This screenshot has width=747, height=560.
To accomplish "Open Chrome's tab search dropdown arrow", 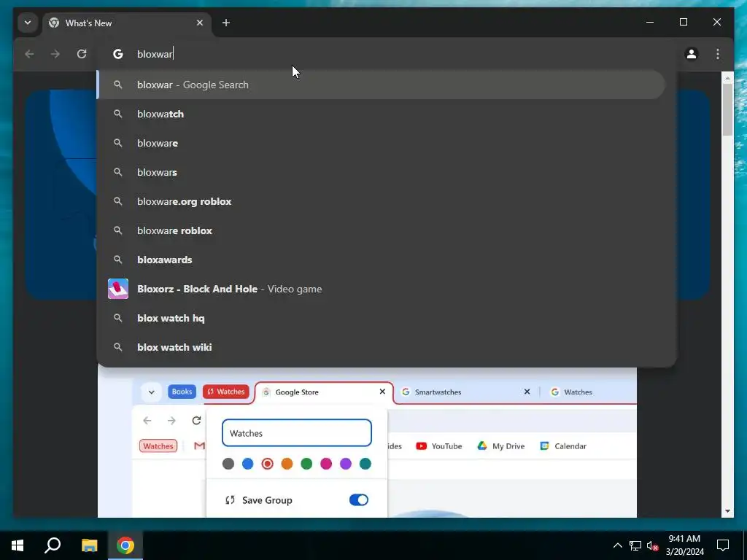I will point(28,23).
